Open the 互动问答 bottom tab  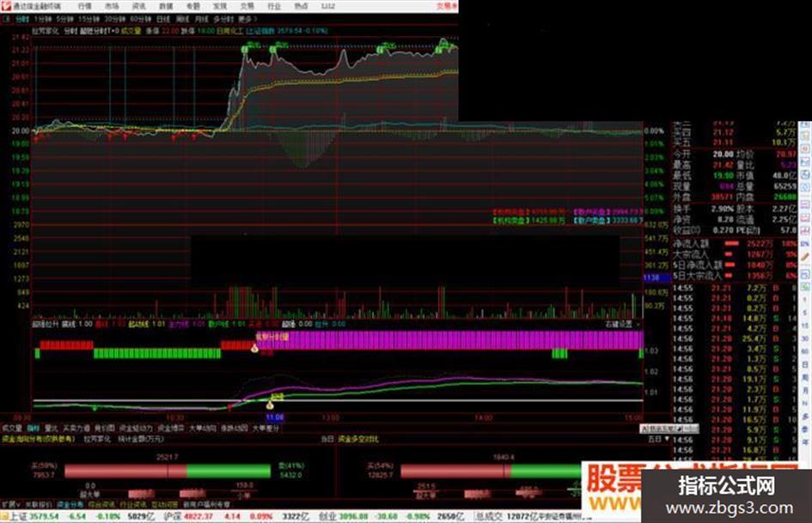pos(164,504)
